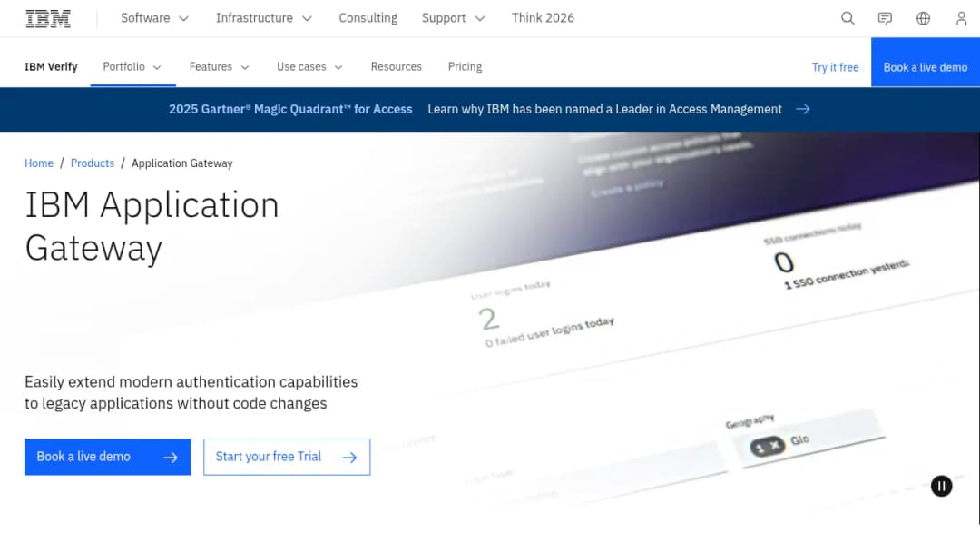Click the arrow in Gartner banner
The width and height of the screenshot is (980, 552).
point(803,109)
